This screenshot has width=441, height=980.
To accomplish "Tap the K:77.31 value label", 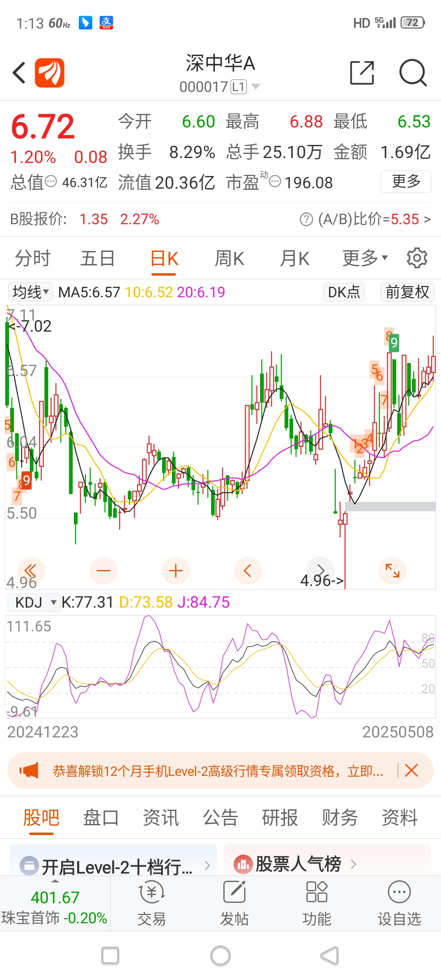I will [87, 602].
